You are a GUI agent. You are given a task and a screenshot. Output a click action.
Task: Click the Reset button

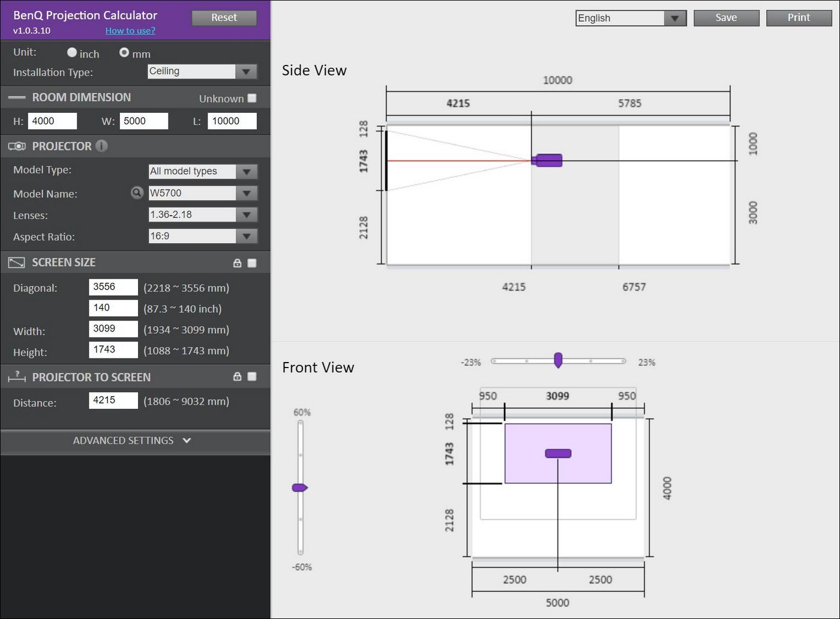(224, 18)
